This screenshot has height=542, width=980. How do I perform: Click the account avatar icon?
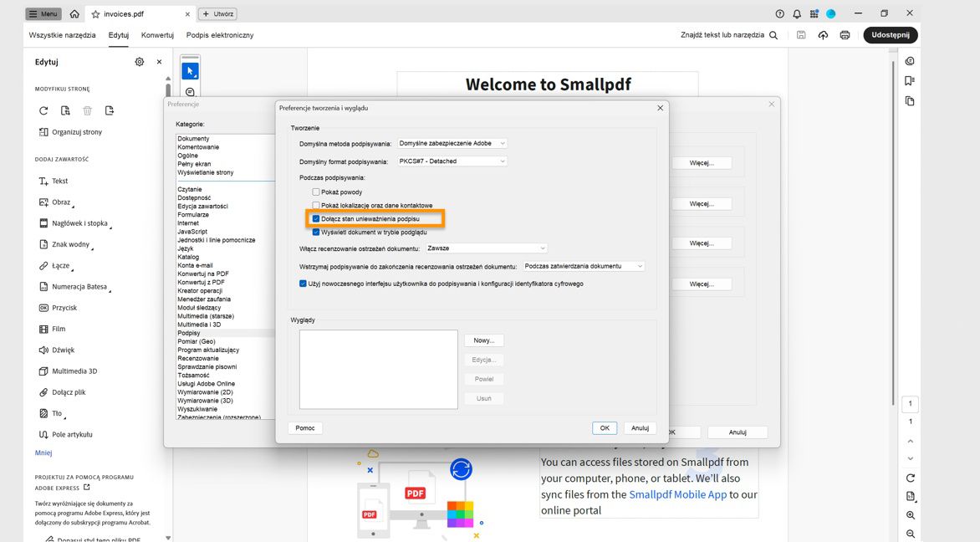tap(830, 13)
